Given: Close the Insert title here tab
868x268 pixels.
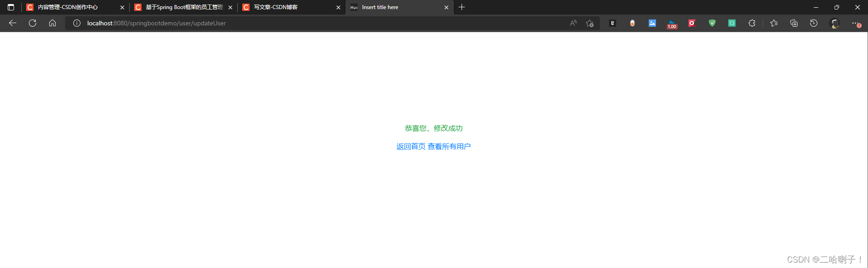Looking at the screenshot, I should tap(446, 7).
